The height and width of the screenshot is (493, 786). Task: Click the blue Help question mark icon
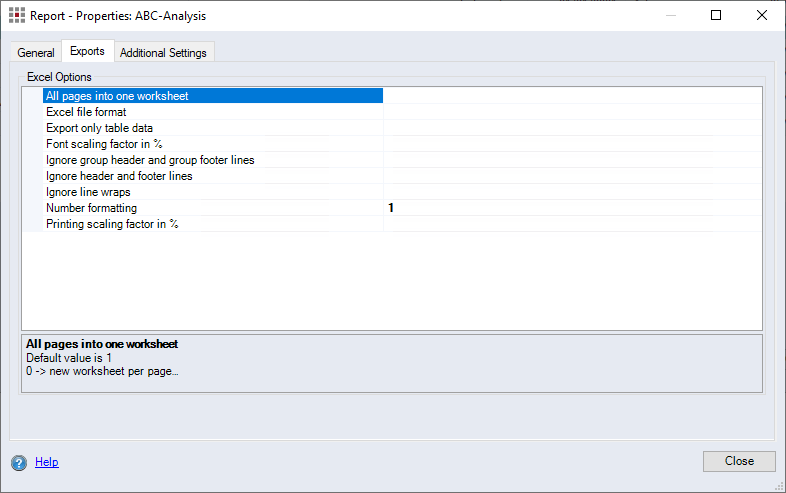click(x=19, y=462)
